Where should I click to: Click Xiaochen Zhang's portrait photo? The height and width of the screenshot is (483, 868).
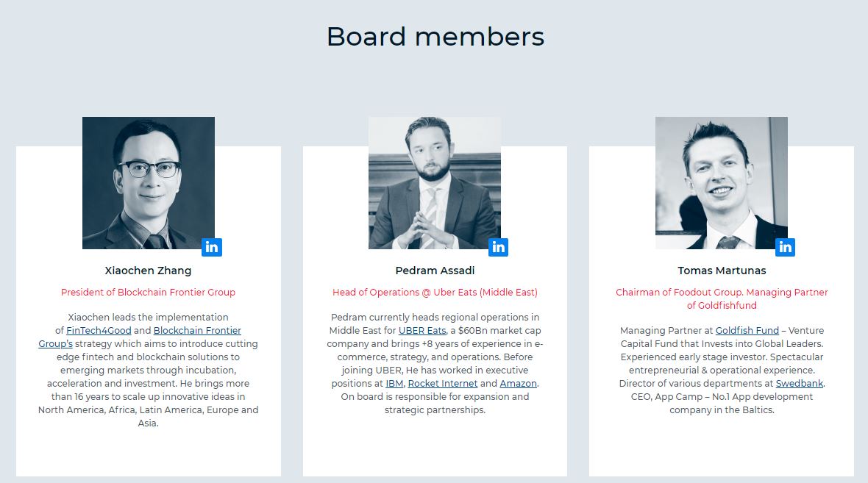(149, 182)
